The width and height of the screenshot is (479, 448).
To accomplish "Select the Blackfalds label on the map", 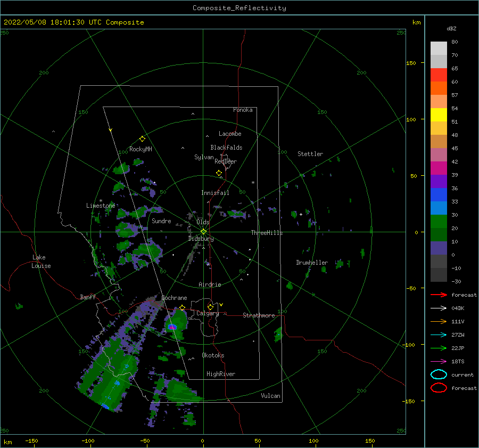I will point(226,148).
